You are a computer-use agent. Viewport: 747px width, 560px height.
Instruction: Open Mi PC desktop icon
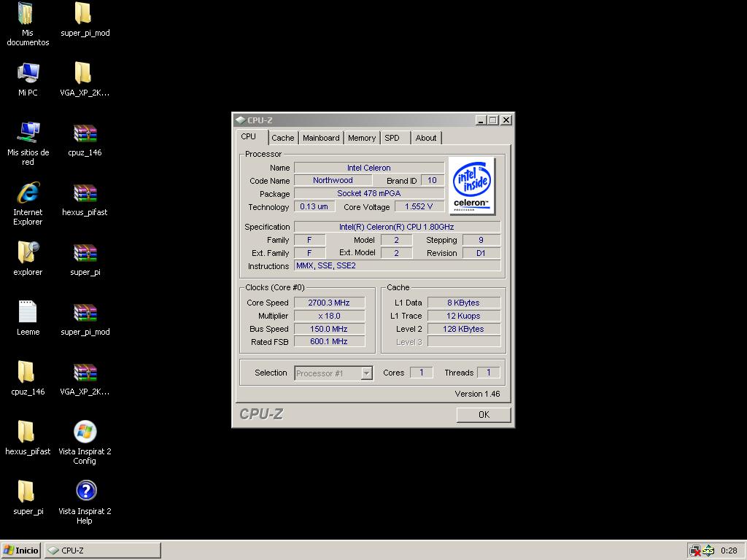coord(28,79)
